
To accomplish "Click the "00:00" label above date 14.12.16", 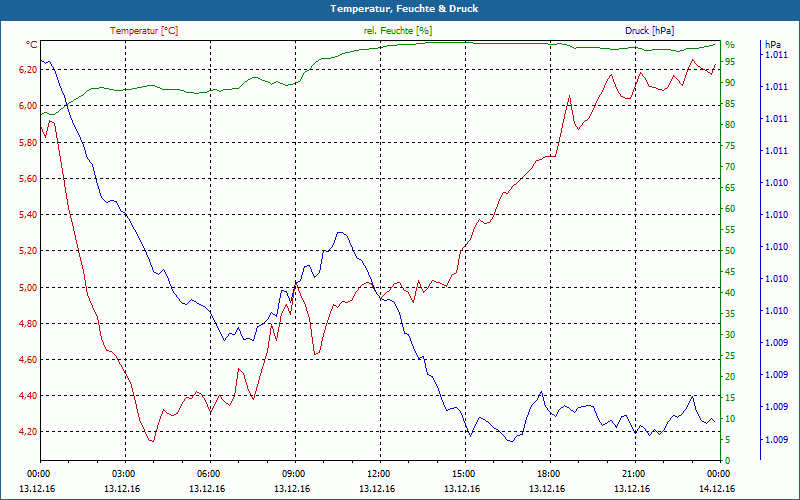I will [717, 474].
